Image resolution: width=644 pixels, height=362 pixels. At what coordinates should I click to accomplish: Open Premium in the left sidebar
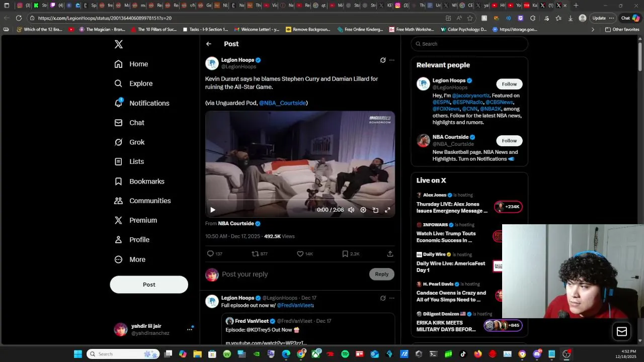pyautogui.click(x=136, y=220)
